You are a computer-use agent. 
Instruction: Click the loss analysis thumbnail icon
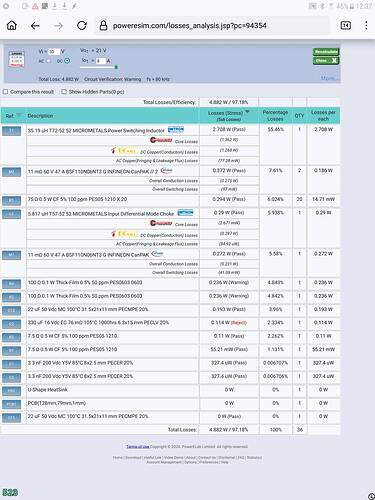16,59
